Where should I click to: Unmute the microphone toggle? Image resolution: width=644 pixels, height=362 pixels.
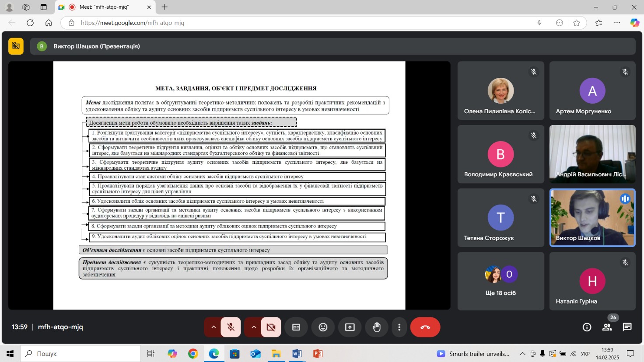tap(231, 327)
